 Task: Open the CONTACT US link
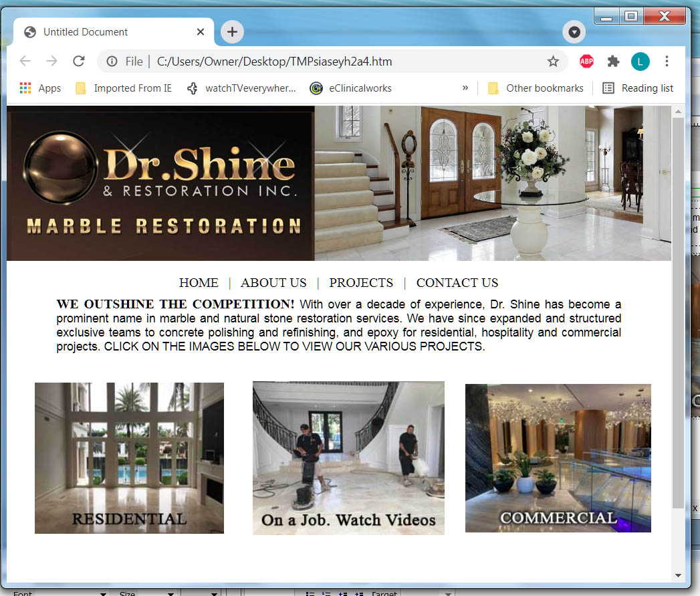(457, 283)
